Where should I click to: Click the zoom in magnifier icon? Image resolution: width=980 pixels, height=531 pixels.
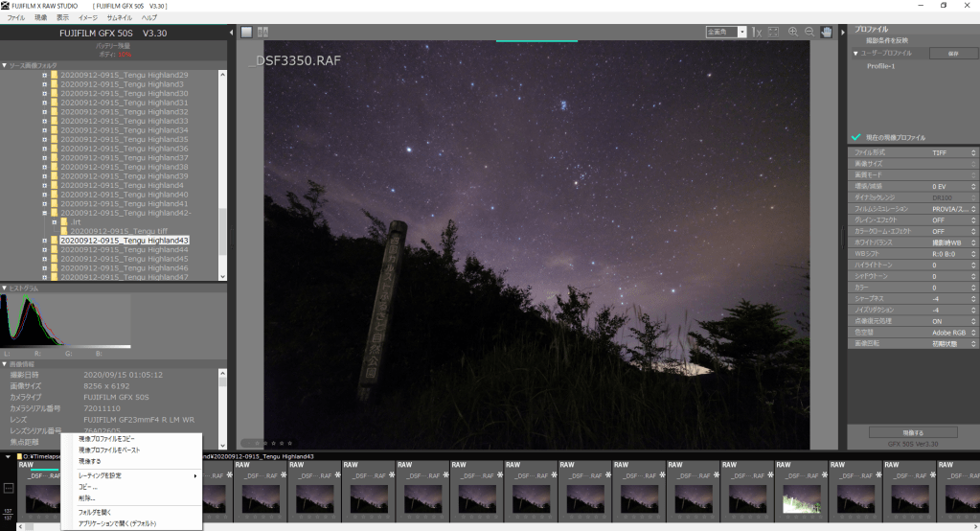tap(793, 32)
